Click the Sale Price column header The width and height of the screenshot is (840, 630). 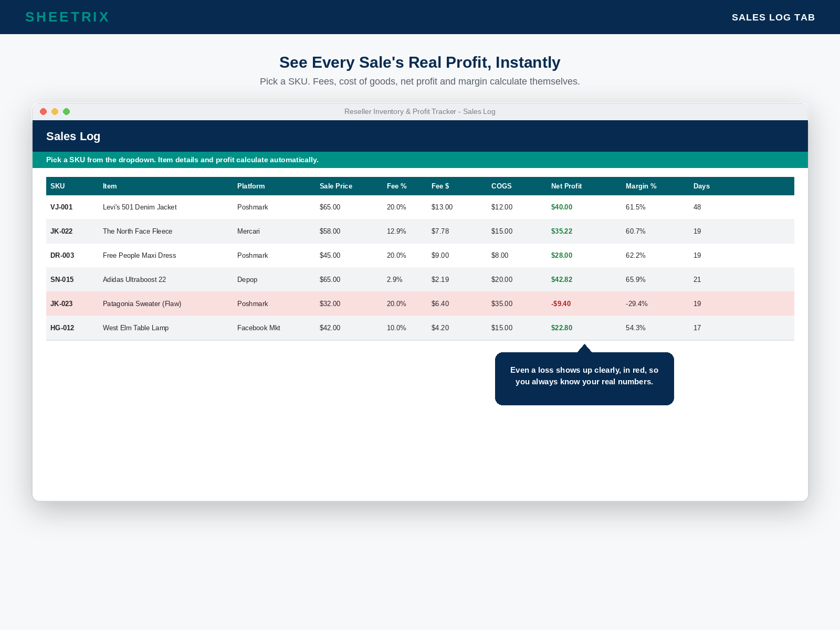(x=336, y=186)
